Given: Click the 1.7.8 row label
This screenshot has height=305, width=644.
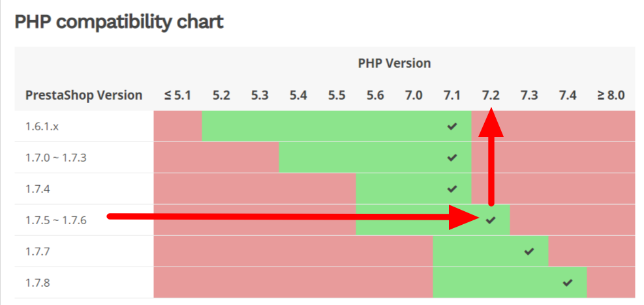Looking at the screenshot, I should [38, 283].
